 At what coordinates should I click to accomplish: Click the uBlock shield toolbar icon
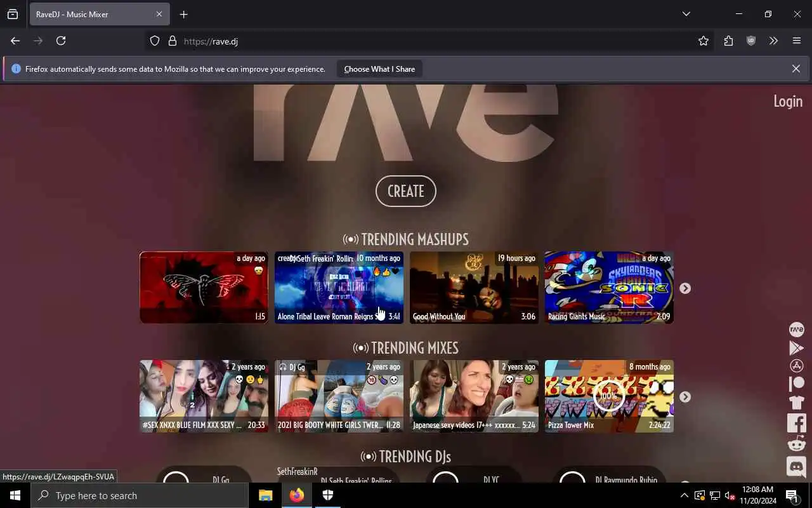click(x=751, y=41)
